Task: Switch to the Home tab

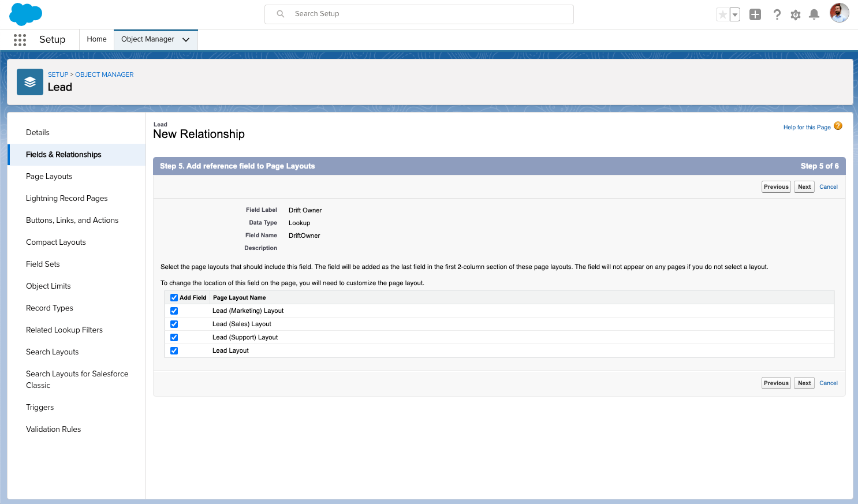Action: click(x=96, y=39)
